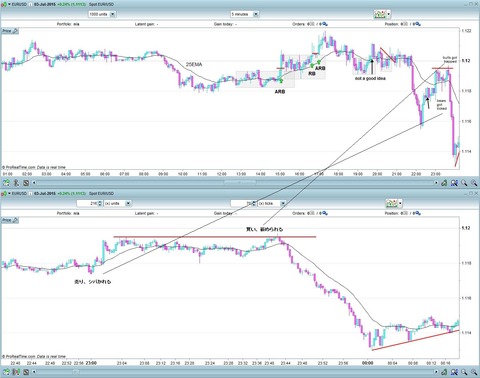Click the boxed-slash icon on lower chart's bottom toolbar
Image resolution: width=480 pixels, height=378 pixels.
[26, 372]
